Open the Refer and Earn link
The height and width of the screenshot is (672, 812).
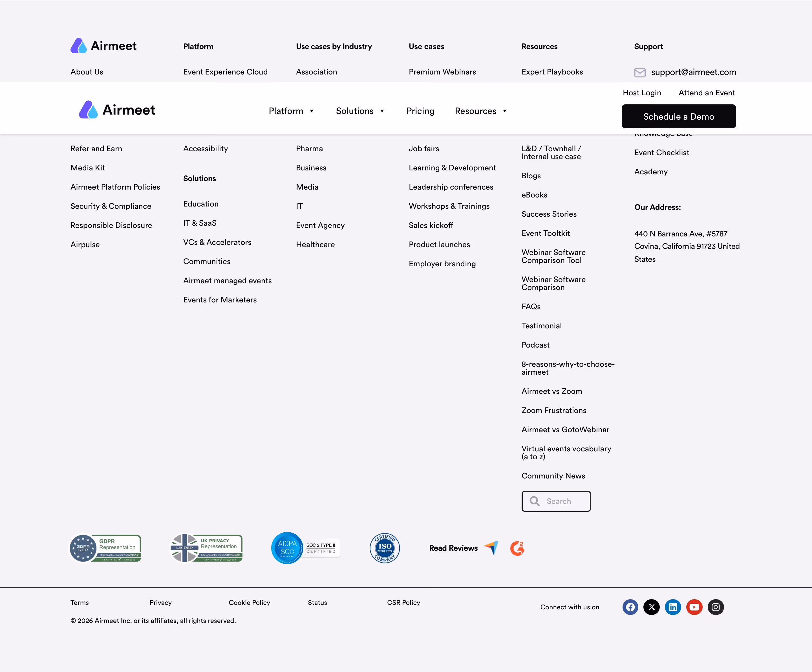click(x=96, y=149)
